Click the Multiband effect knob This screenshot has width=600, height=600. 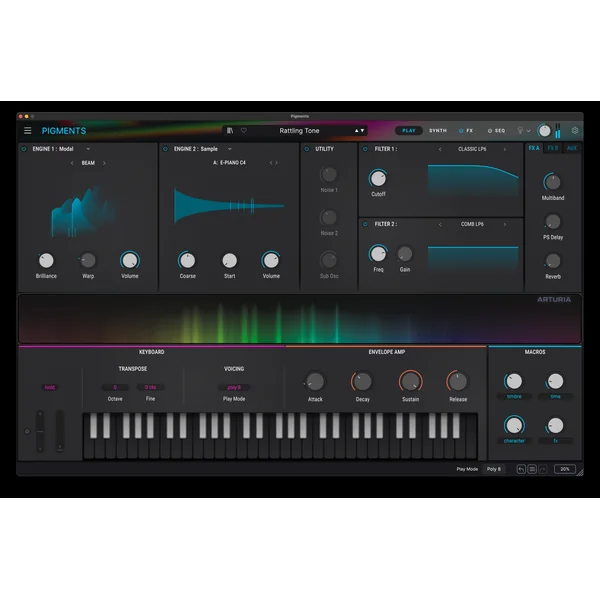pyautogui.click(x=553, y=182)
